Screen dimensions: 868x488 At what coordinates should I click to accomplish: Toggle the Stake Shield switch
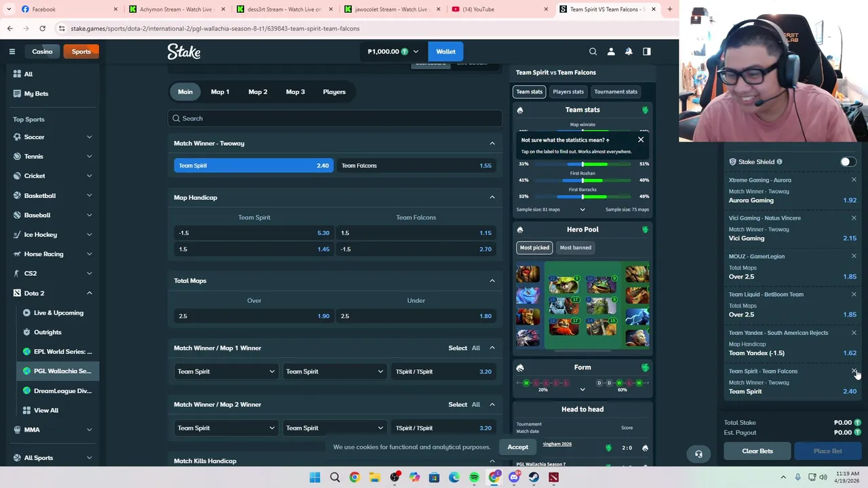[848, 162]
